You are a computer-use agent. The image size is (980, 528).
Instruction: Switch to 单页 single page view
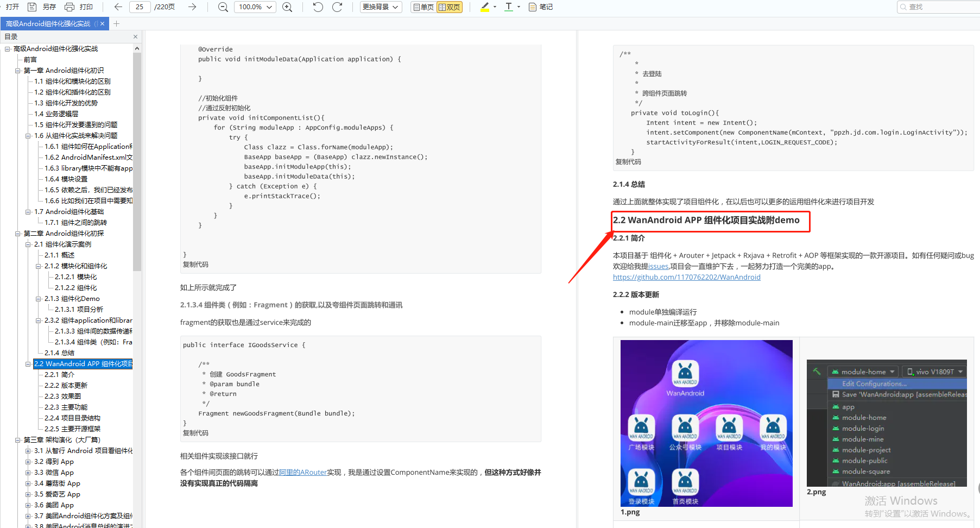coord(423,7)
